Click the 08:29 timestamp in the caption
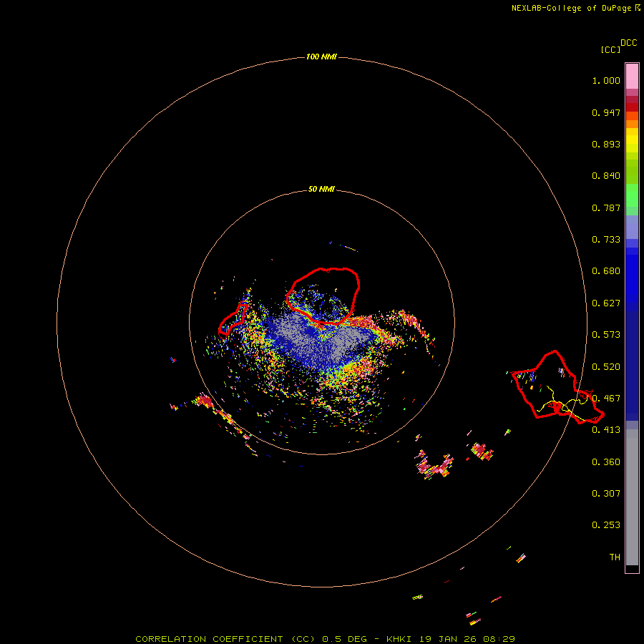 pyautogui.click(x=499, y=639)
